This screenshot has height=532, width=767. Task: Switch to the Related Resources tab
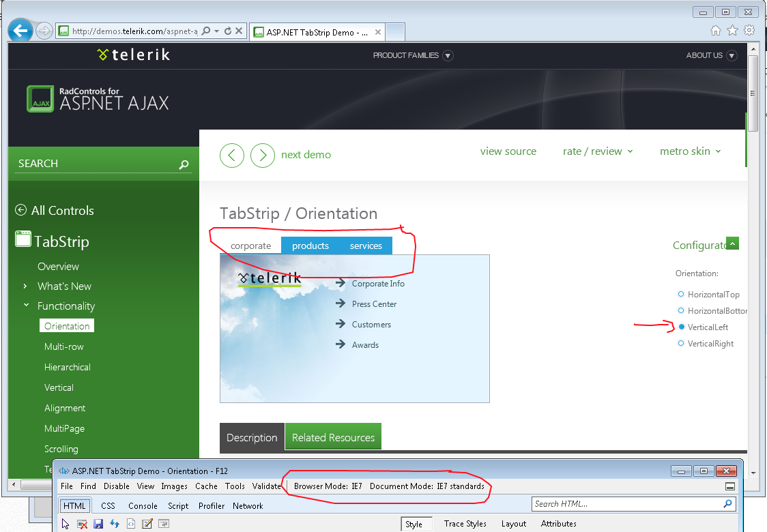[x=333, y=437]
